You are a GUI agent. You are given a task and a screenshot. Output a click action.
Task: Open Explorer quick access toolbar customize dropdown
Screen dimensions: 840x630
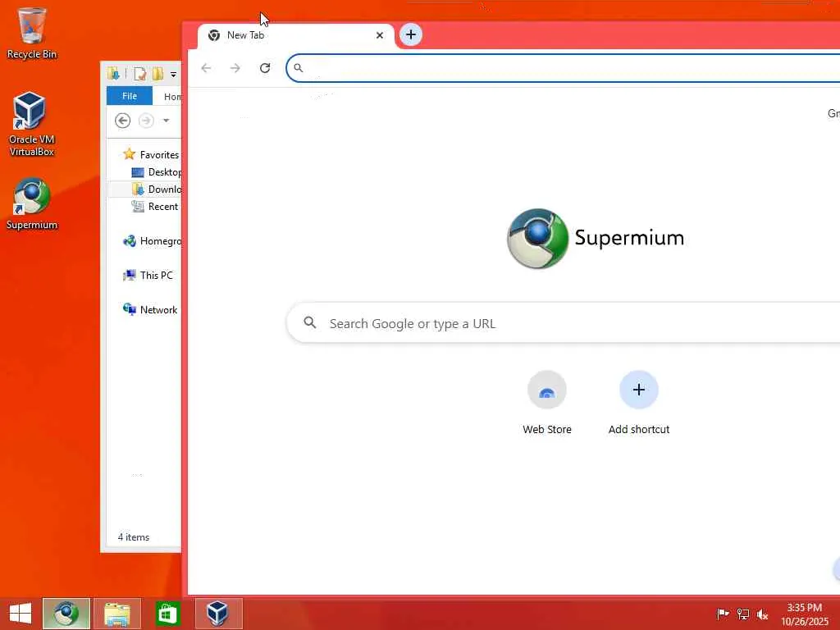point(173,75)
